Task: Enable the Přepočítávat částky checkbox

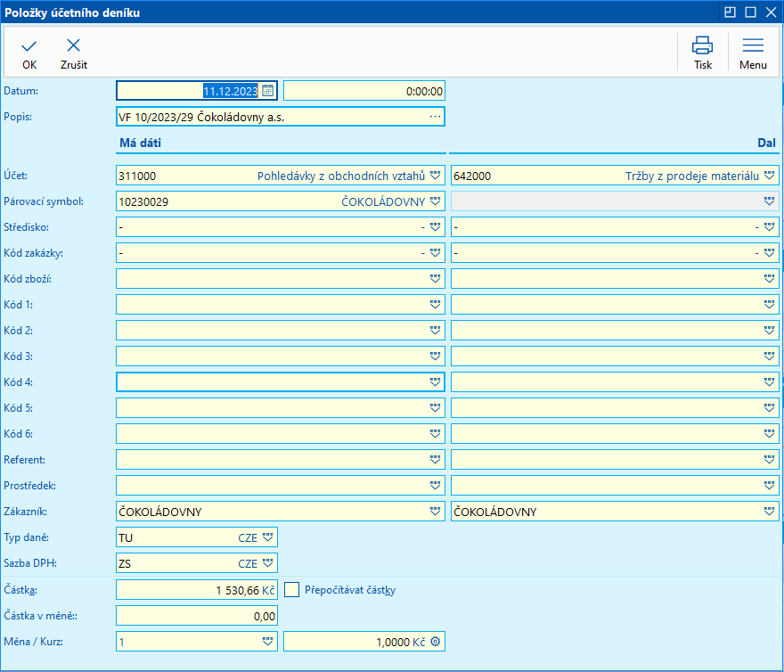Action: [292, 590]
